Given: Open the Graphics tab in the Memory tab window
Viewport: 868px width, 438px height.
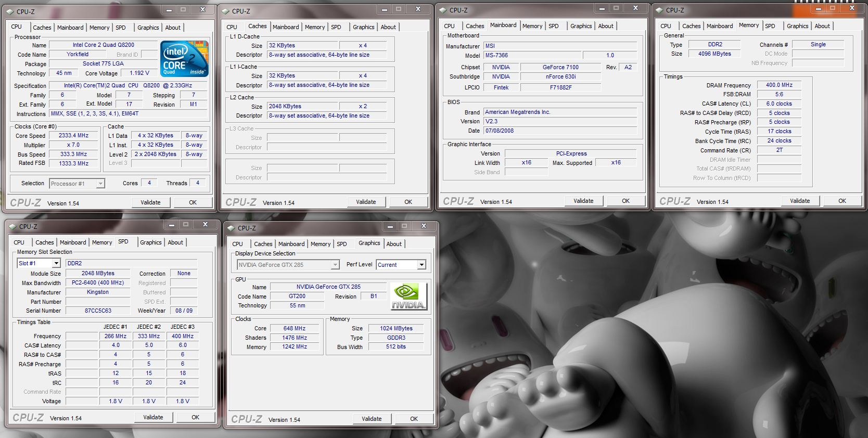Looking at the screenshot, I should pos(797,26).
